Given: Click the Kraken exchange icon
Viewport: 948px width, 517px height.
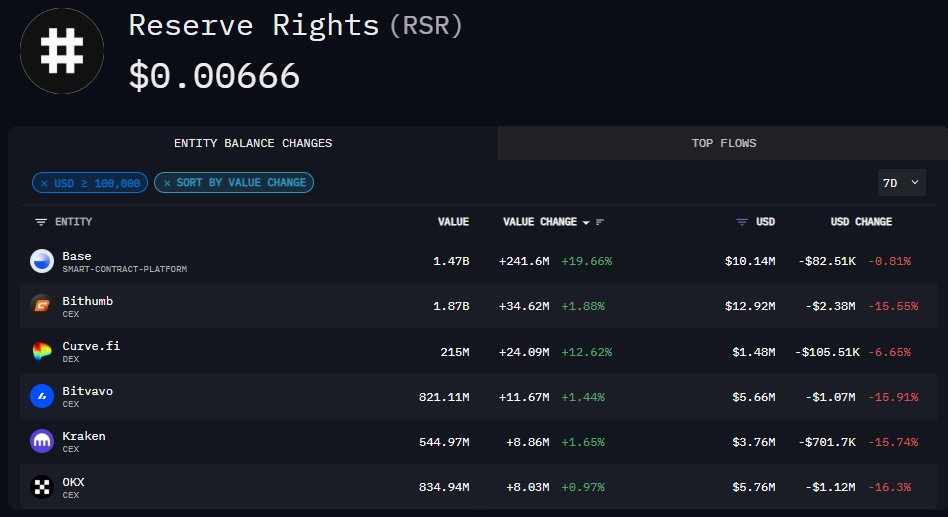Looking at the screenshot, I should click(41, 441).
